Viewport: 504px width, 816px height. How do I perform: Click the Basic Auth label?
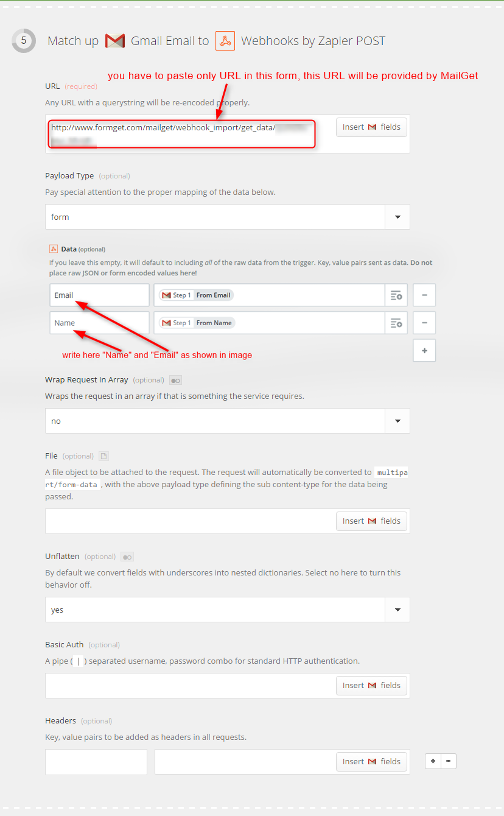pyautogui.click(x=65, y=644)
